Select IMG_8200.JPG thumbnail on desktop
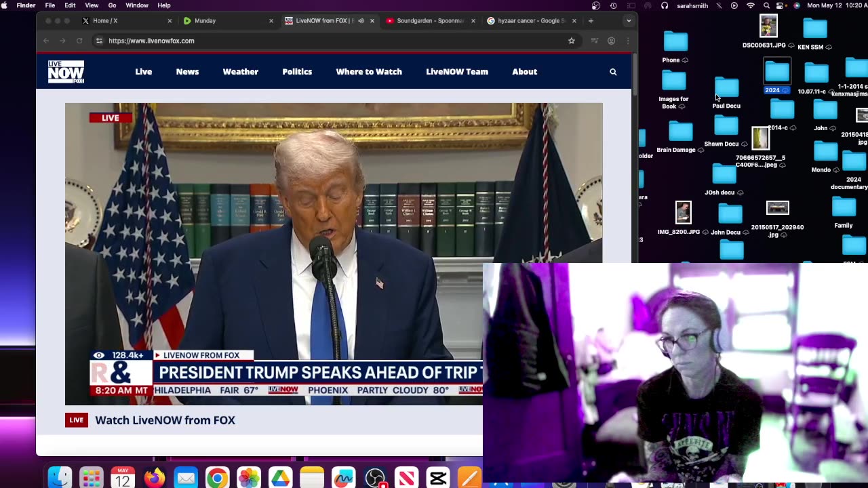This screenshot has width=868, height=488. pos(683,219)
